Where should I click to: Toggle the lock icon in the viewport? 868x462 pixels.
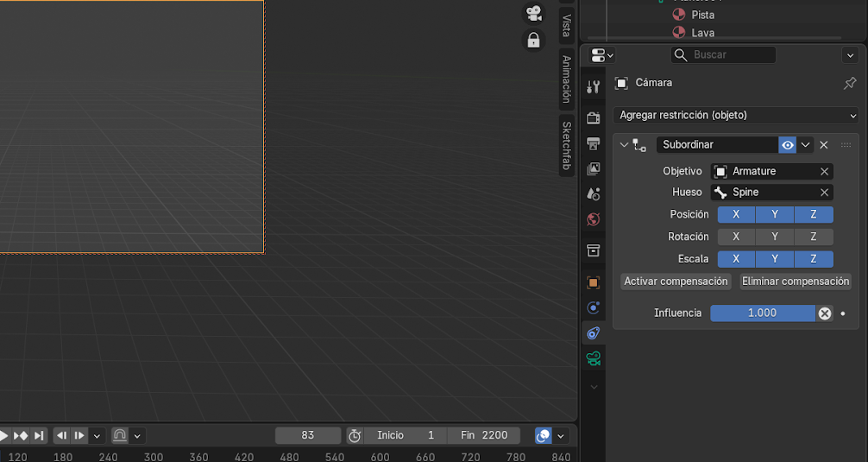(534, 40)
